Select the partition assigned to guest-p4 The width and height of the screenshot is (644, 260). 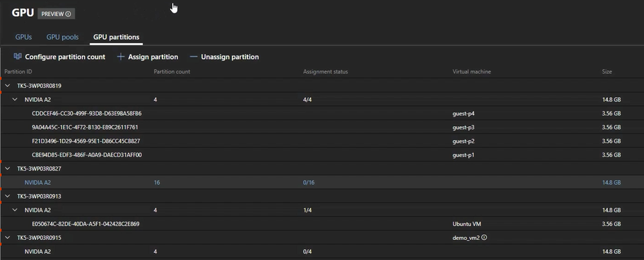pos(322,113)
